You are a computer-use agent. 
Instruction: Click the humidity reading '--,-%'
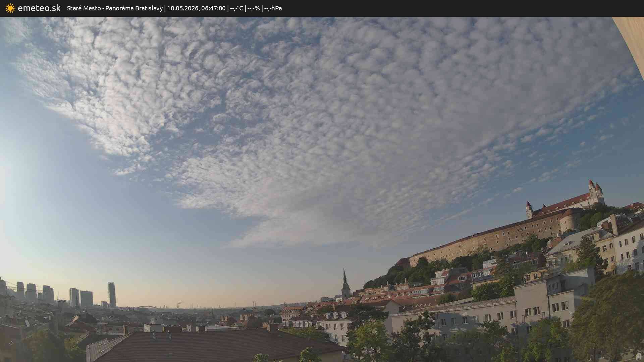coord(254,8)
